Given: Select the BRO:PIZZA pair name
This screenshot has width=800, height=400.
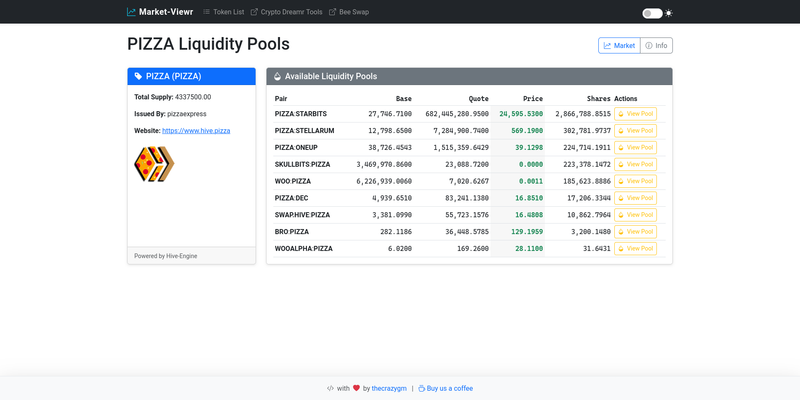Looking at the screenshot, I should [x=292, y=232].
